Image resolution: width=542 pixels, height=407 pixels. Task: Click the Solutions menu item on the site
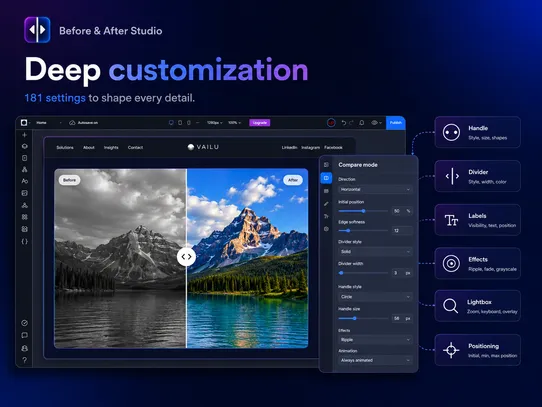pyautogui.click(x=65, y=148)
